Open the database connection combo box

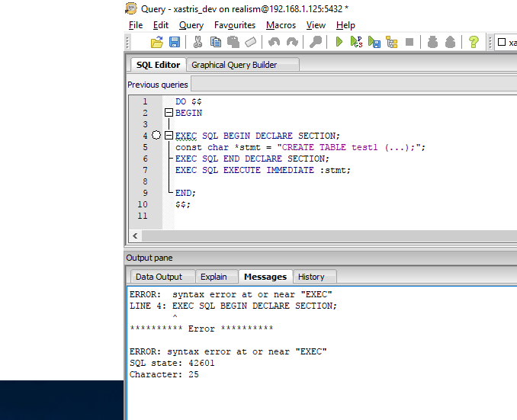pos(506,43)
